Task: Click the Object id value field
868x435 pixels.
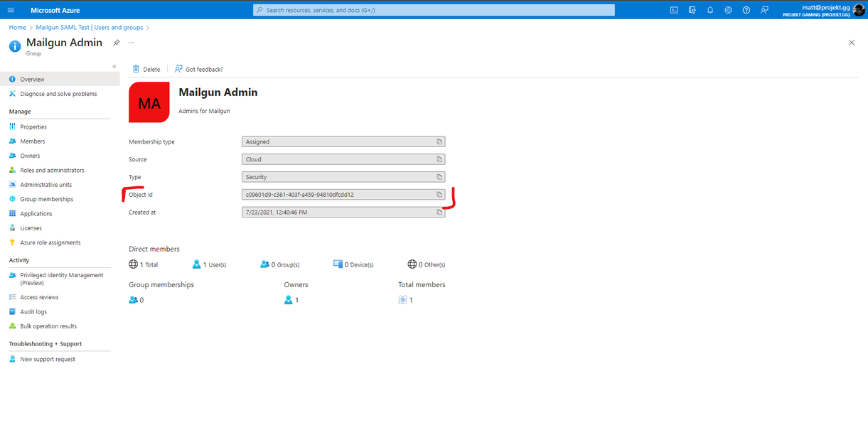Action: click(343, 194)
